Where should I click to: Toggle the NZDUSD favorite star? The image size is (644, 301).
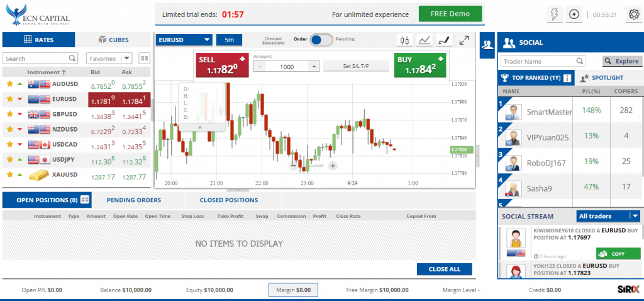click(x=10, y=130)
